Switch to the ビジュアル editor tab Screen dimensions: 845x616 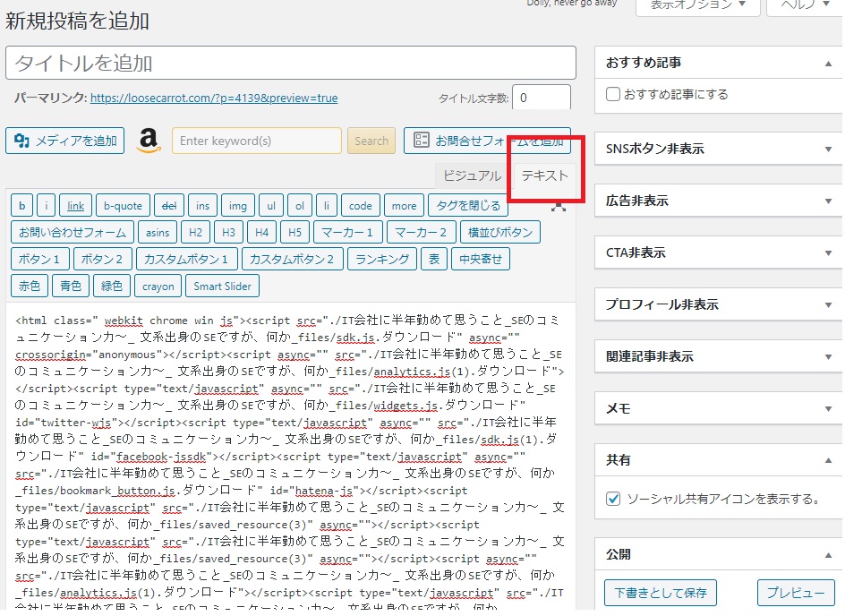[472, 175]
